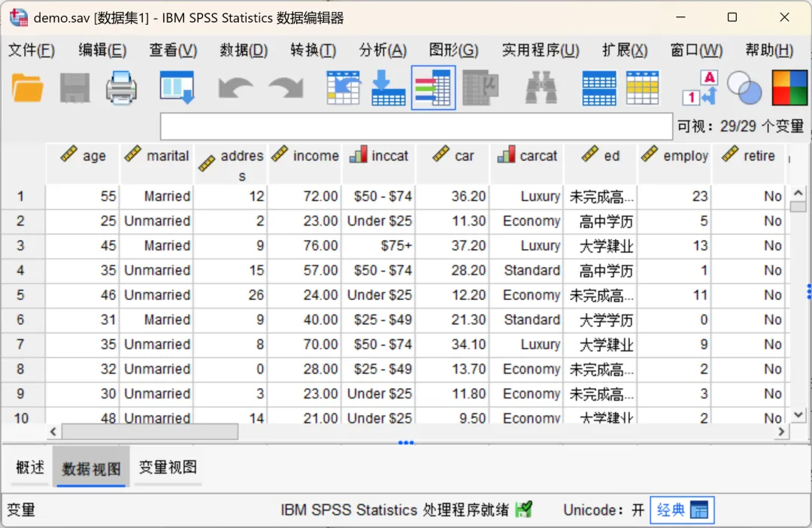Click the Go to variable icon
Viewport: 812px width, 528px height.
[x=388, y=87]
